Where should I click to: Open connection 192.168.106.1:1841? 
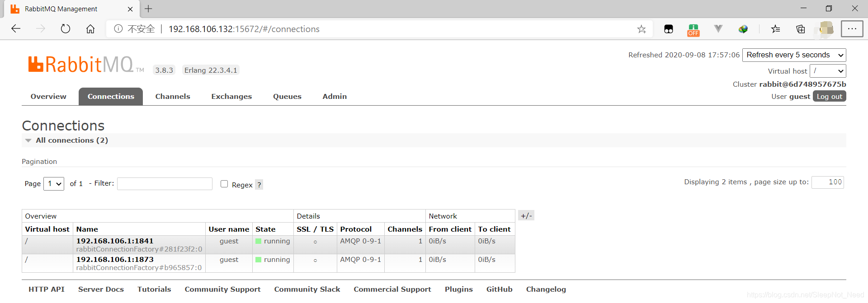(x=115, y=241)
